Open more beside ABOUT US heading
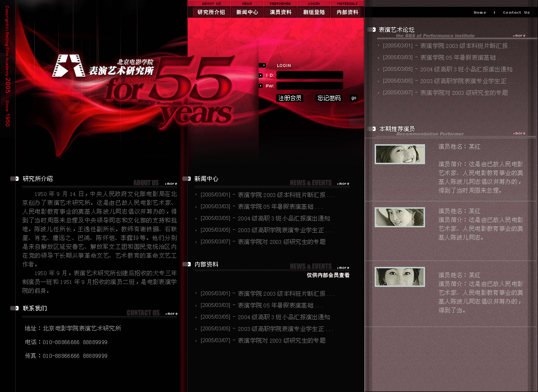 (171, 184)
